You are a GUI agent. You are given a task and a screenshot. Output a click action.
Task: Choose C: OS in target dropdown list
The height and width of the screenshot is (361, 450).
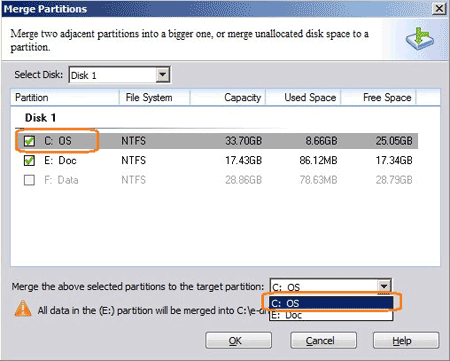coord(331,303)
